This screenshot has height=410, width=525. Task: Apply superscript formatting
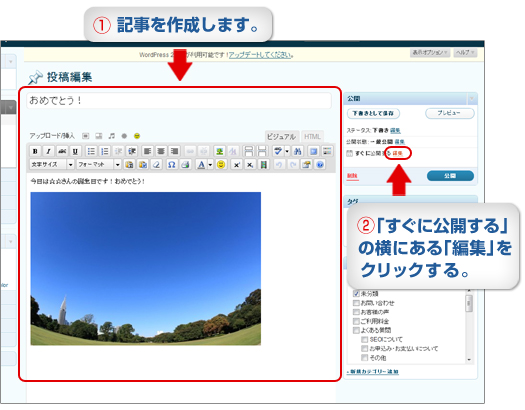pos(237,165)
